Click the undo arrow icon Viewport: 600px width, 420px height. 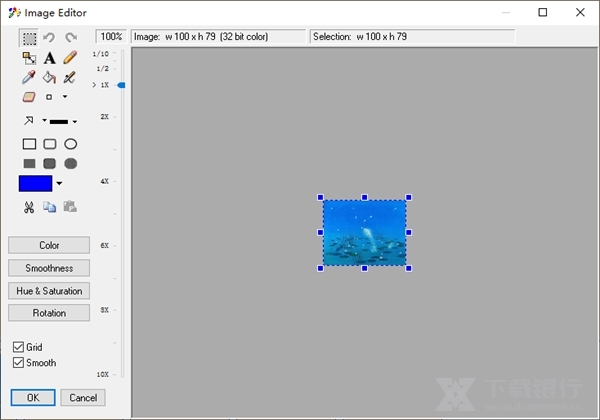49,37
